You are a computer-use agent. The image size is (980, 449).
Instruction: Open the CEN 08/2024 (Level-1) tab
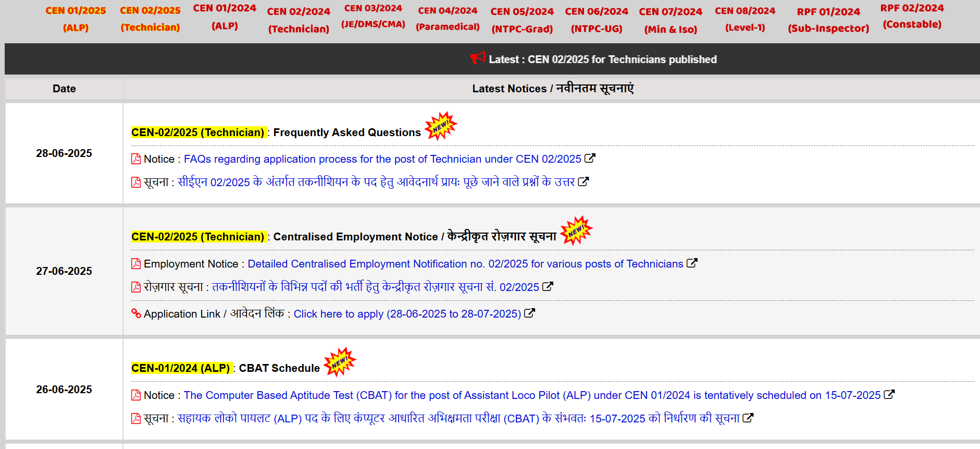[x=745, y=19]
